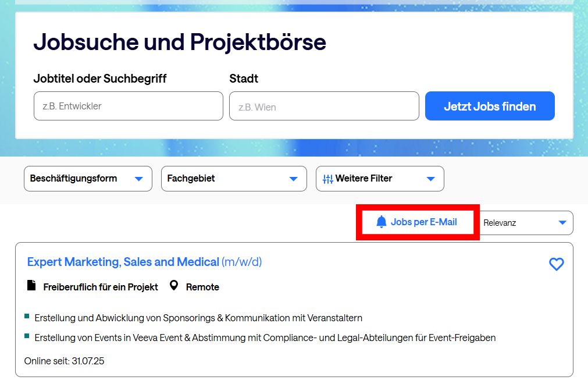
Task: Click into the Stadt input field
Action: coord(324,106)
